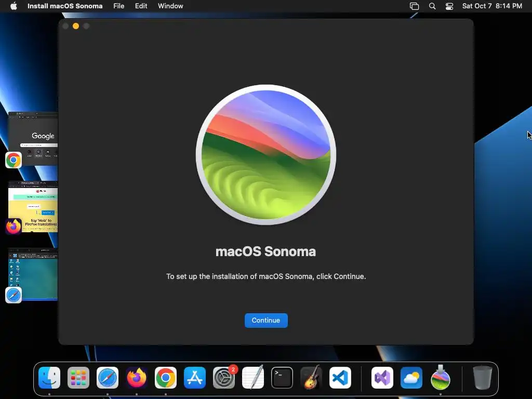Open Trash from the Dock

(483, 378)
